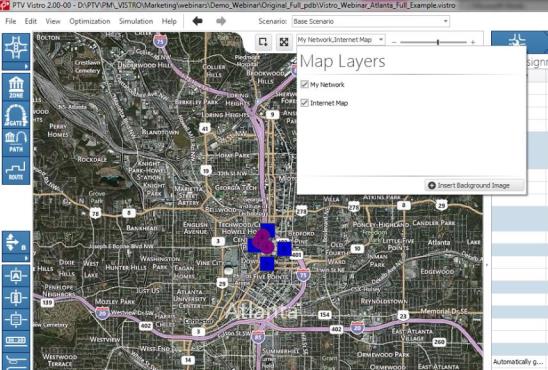Click the Georgia Tech label on the map
548x370 pixels.
pyautogui.click(x=236, y=188)
